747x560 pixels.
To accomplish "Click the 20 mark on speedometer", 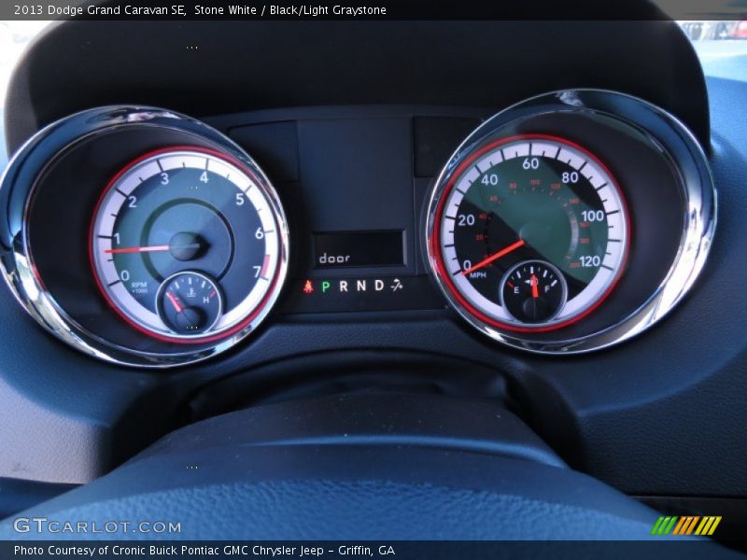I will coord(466,220).
